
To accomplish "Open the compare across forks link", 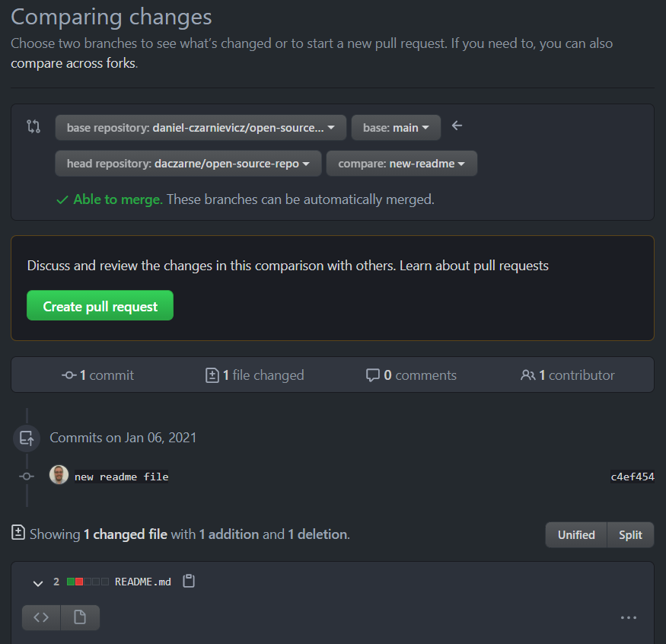I will pyautogui.click(x=74, y=63).
